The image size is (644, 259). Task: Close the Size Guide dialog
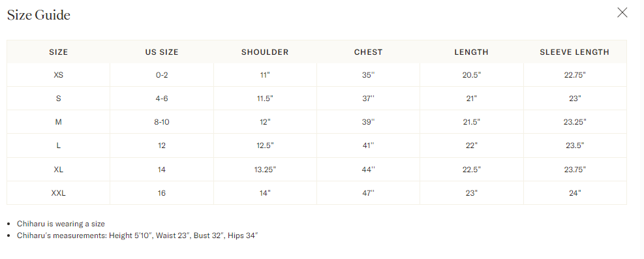point(622,13)
